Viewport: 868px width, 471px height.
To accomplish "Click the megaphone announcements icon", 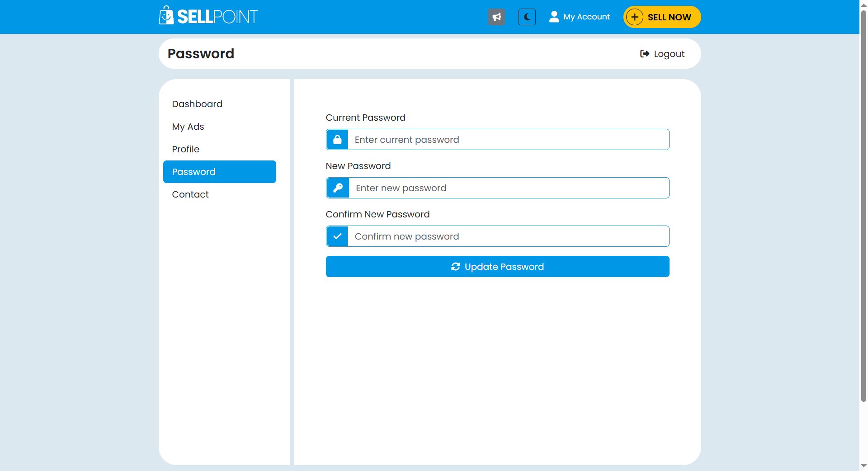I will 496,17.
